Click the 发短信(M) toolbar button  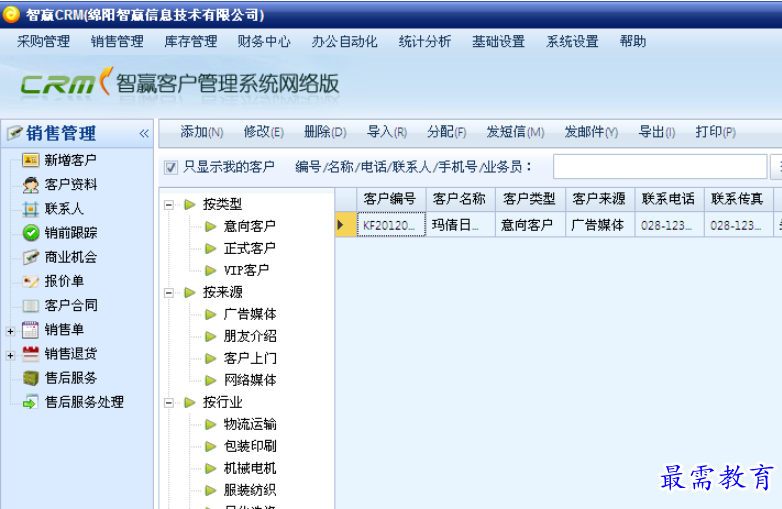click(x=516, y=132)
